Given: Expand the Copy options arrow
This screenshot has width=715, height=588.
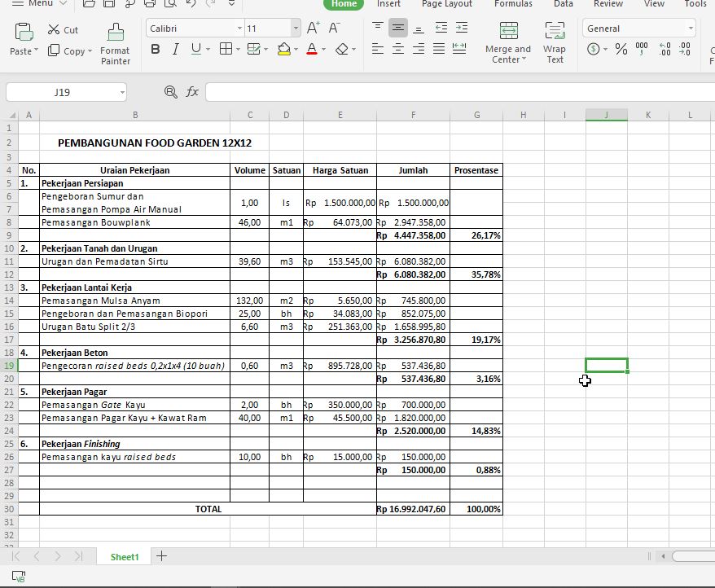Looking at the screenshot, I should point(90,50).
